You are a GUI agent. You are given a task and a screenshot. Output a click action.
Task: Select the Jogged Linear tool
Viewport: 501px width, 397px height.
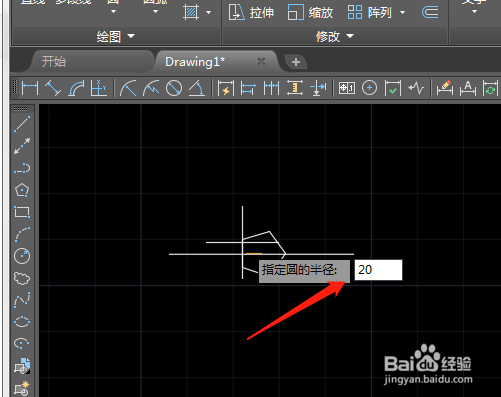click(416, 89)
